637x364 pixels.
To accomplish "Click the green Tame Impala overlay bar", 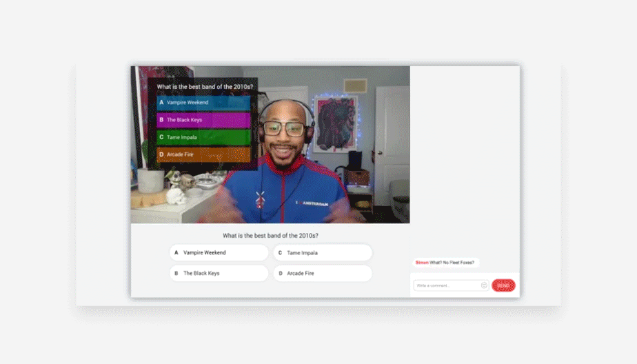I will [x=203, y=137].
